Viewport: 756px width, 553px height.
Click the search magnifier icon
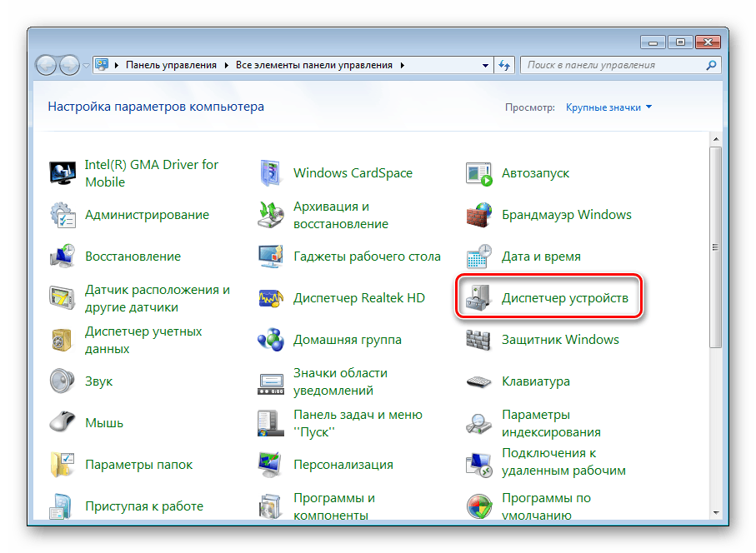pos(711,65)
